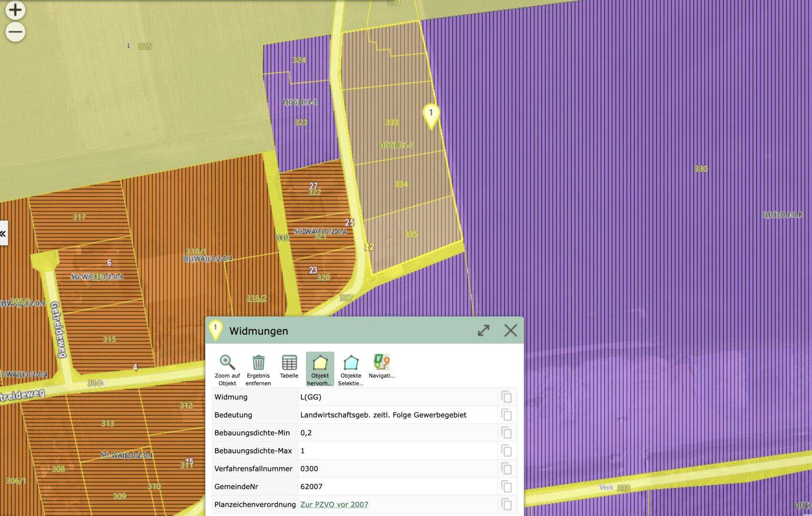Click parcel 318/2 label
Image resolution: width=812 pixels, height=516 pixels.
256,298
